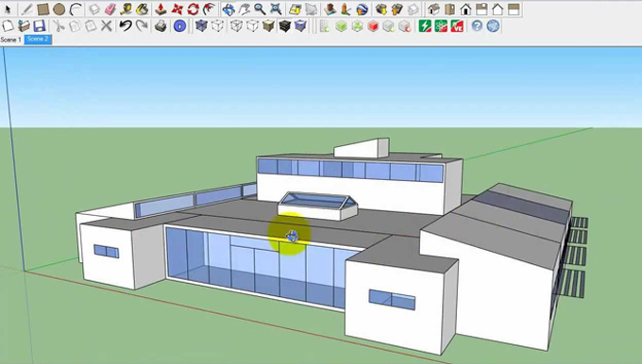Open Model Info blue icon

pos(179,26)
